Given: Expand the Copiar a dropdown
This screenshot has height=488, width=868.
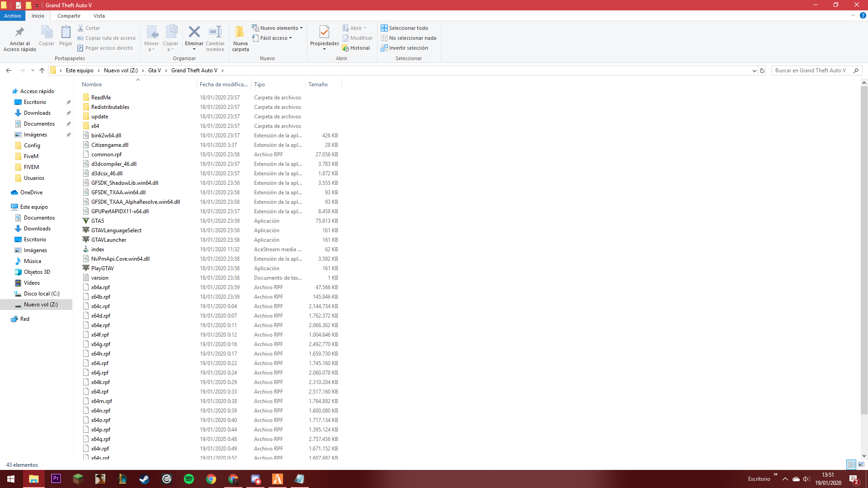Looking at the screenshot, I should point(170,49).
